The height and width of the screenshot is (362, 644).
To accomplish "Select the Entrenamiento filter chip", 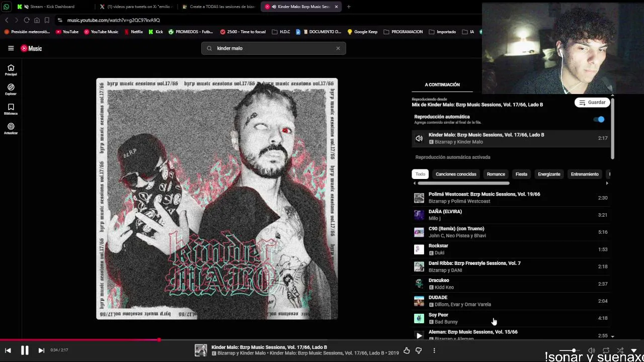I will coord(585,174).
